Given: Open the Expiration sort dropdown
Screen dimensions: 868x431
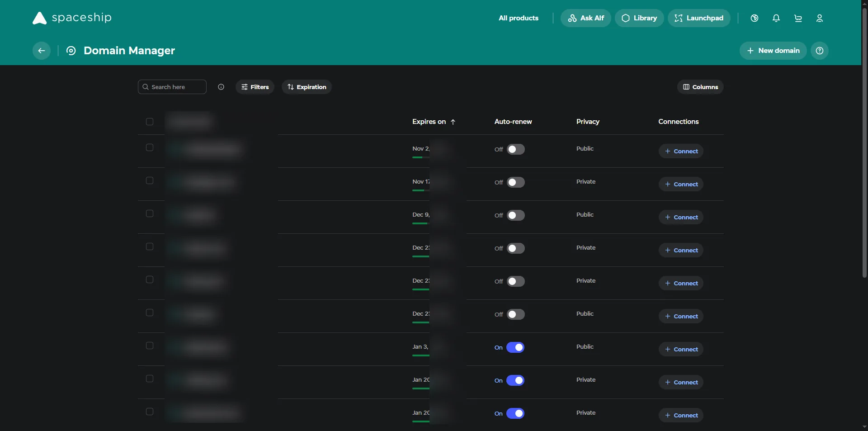Looking at the screenshot, I should [307, 87].
